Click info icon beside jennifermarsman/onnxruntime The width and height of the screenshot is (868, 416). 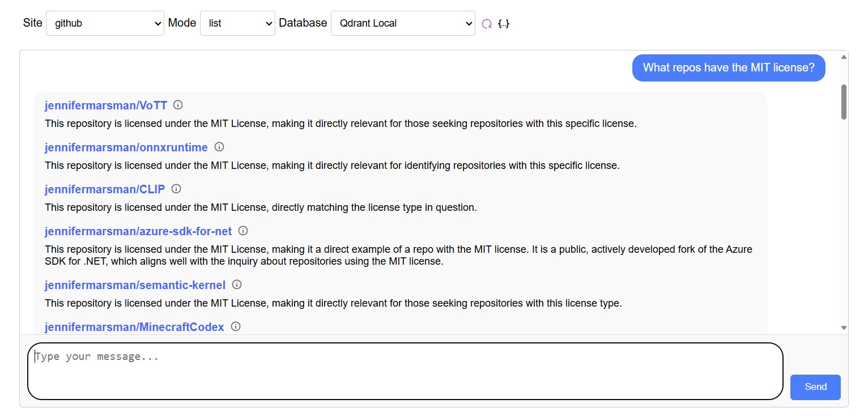[219, 147]
